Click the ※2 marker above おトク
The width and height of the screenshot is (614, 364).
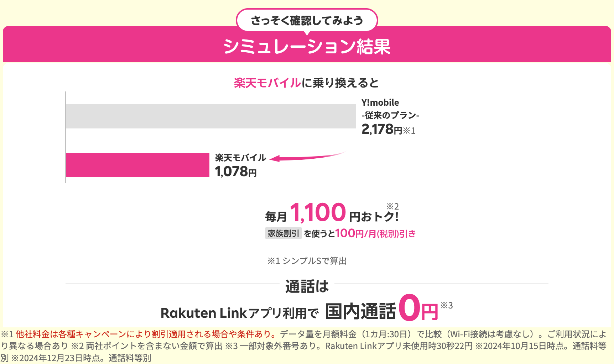click(x=392, y=206)
